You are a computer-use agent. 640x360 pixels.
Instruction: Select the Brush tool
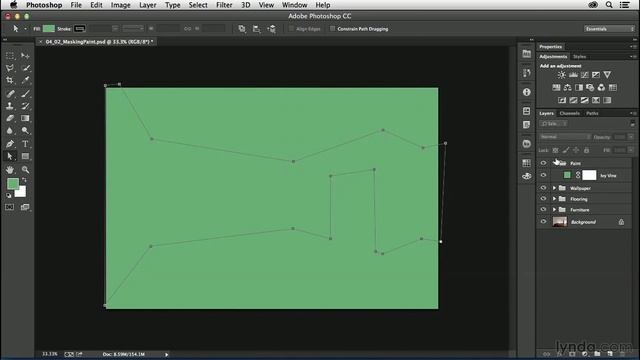(25, 93)
